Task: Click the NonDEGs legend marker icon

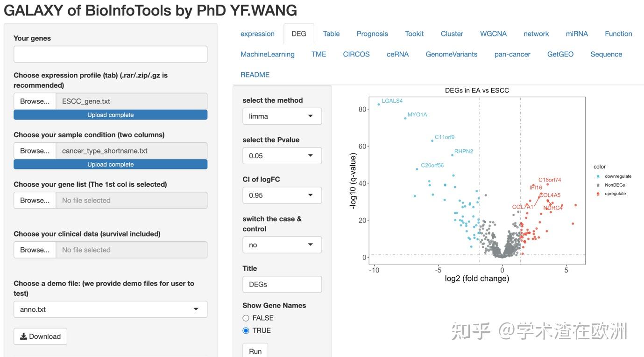Action: click(x=598, y=185)
